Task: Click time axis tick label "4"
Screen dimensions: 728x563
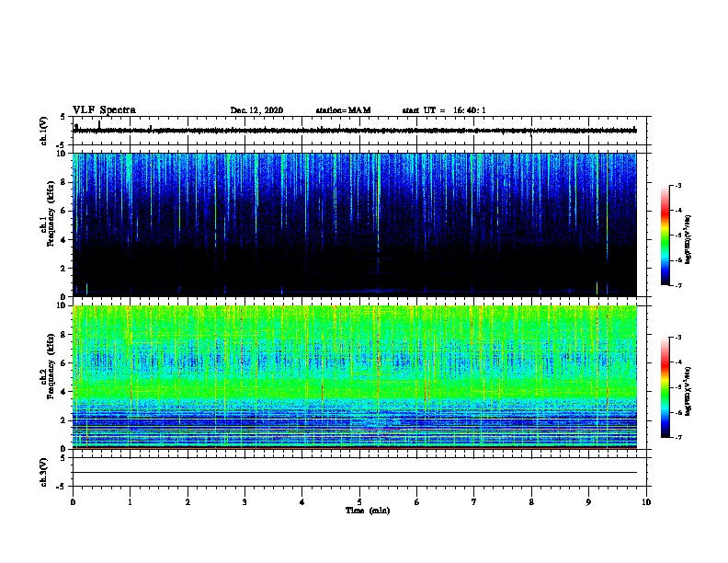Action: click(302, 502)
